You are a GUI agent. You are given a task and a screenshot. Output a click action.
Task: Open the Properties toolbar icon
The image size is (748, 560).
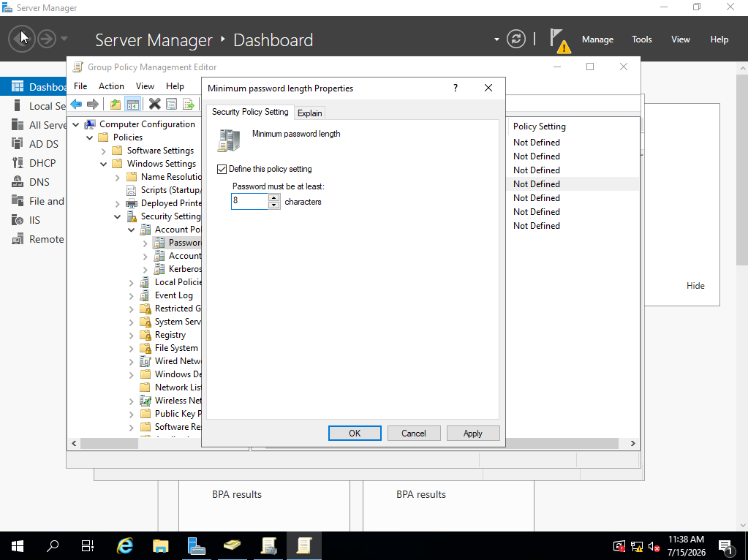[x=171, y=104]
